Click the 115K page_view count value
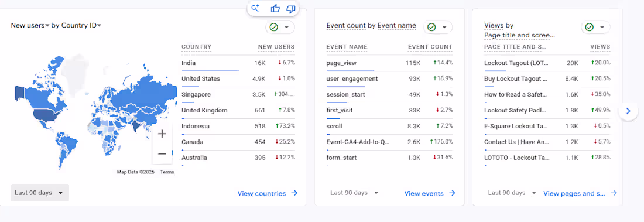644x222 pixels. tap(413, 63)
